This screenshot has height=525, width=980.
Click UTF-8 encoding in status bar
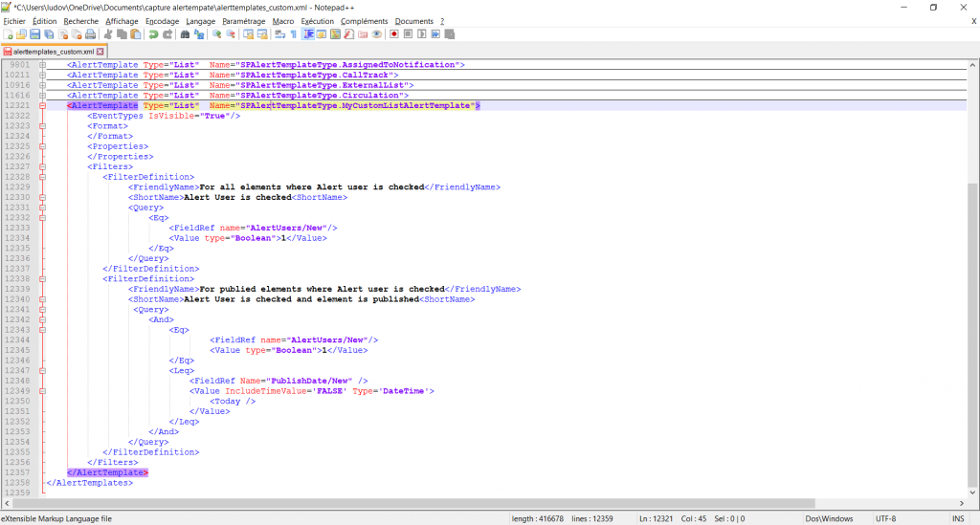click(885, 518)
